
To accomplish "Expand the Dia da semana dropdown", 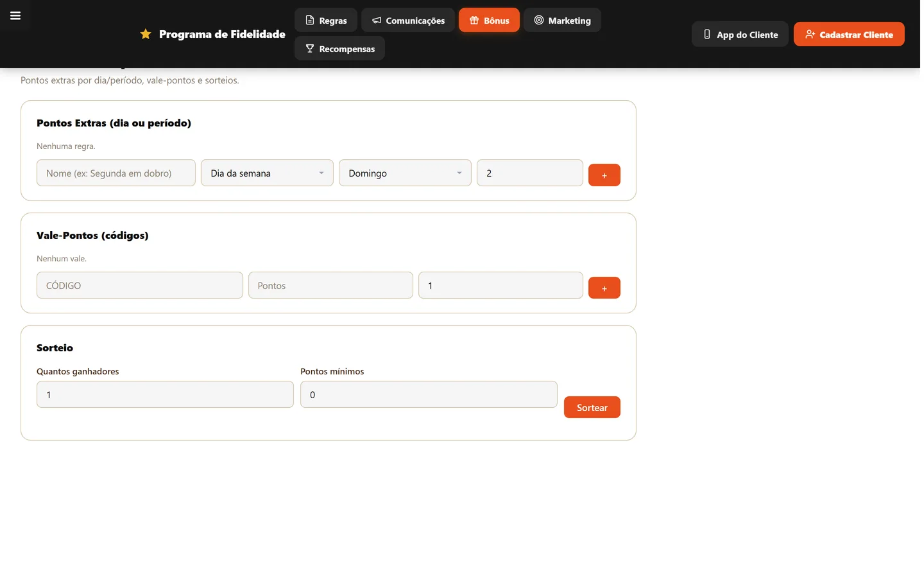I will 267,173.
